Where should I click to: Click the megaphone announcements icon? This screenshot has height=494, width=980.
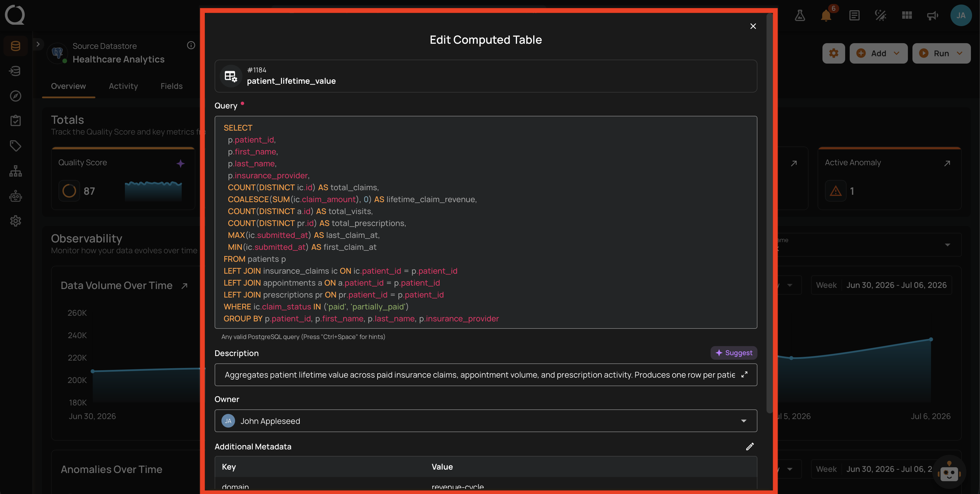pyautogui.click(x=932, y=16)
